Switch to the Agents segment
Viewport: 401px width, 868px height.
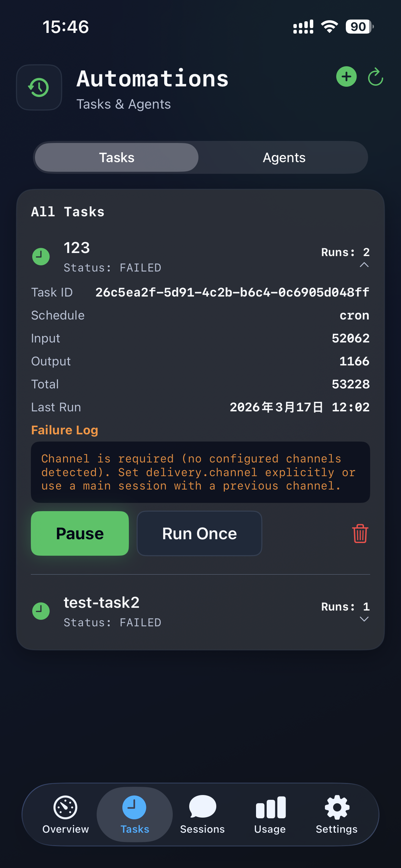284,158
